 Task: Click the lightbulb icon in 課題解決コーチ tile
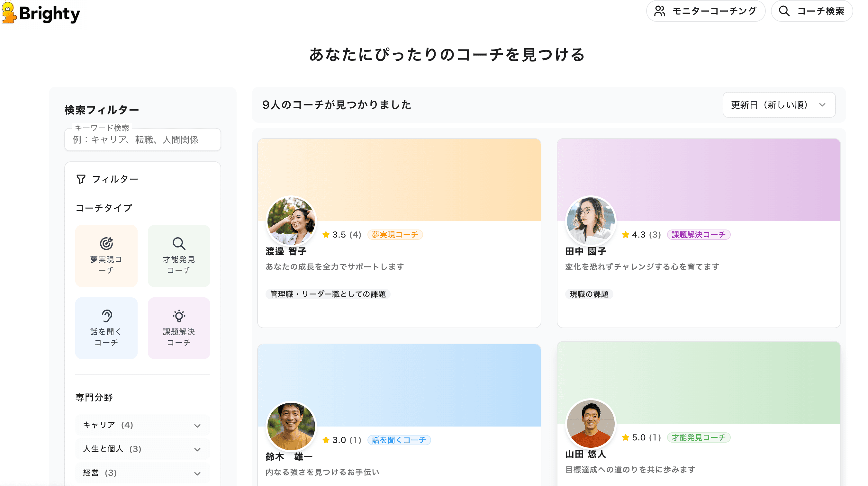tap(179, 316)
